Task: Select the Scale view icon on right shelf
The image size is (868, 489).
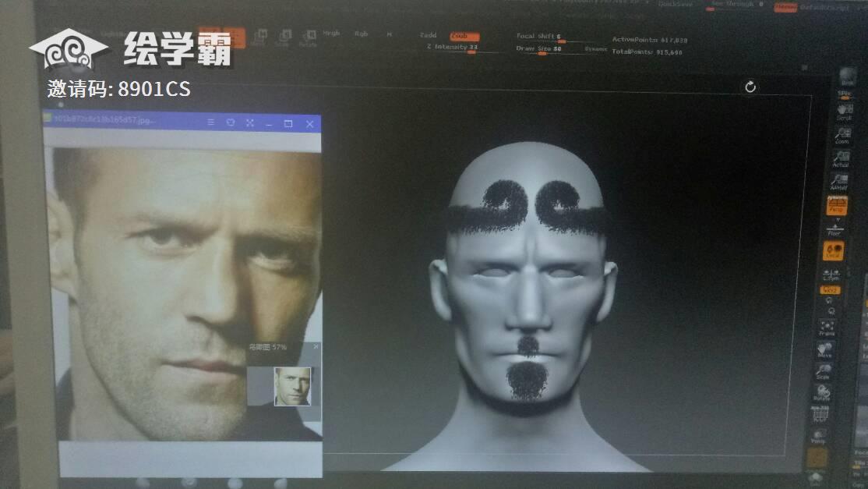Action: 823,371
